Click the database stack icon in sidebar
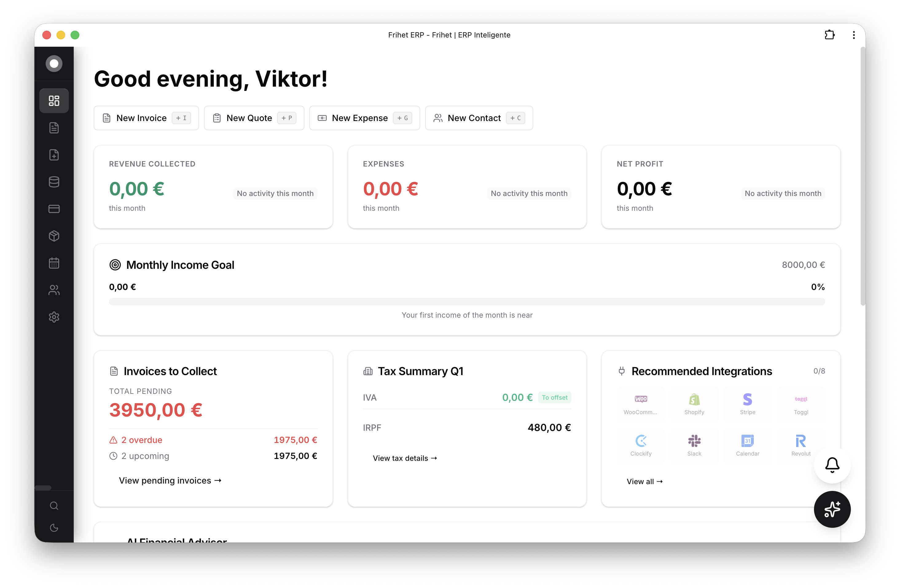 [x=54, y=182]
